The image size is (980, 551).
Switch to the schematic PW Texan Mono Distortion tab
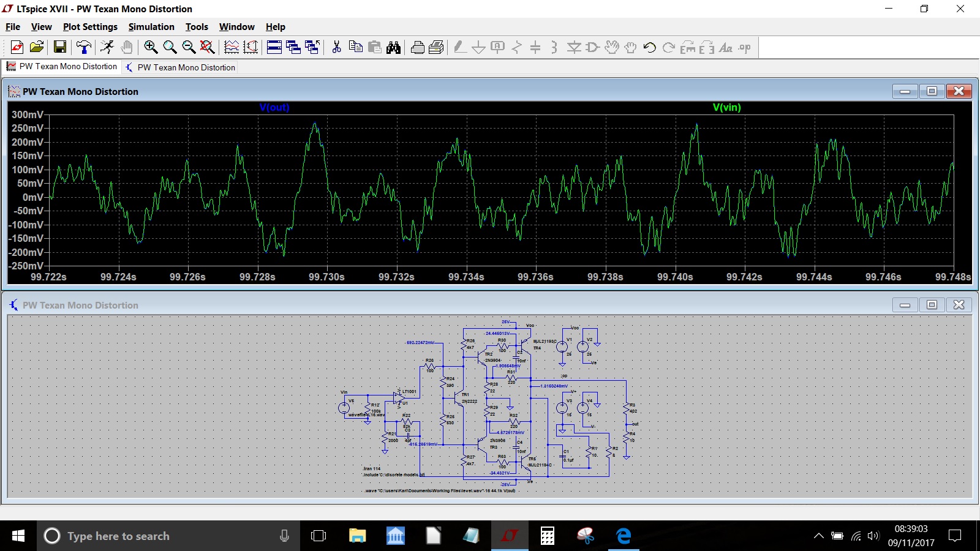180,67
